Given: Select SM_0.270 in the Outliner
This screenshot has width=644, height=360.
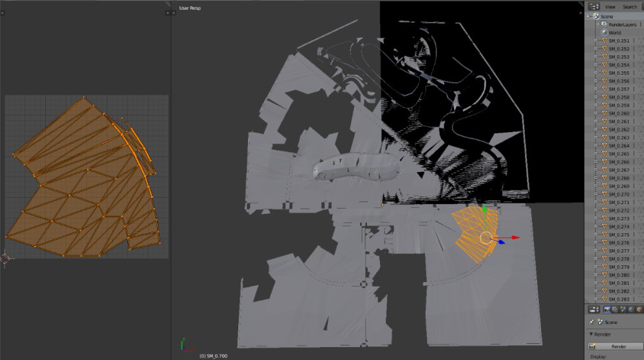Looking at the screenshot, I should (619, 194).
